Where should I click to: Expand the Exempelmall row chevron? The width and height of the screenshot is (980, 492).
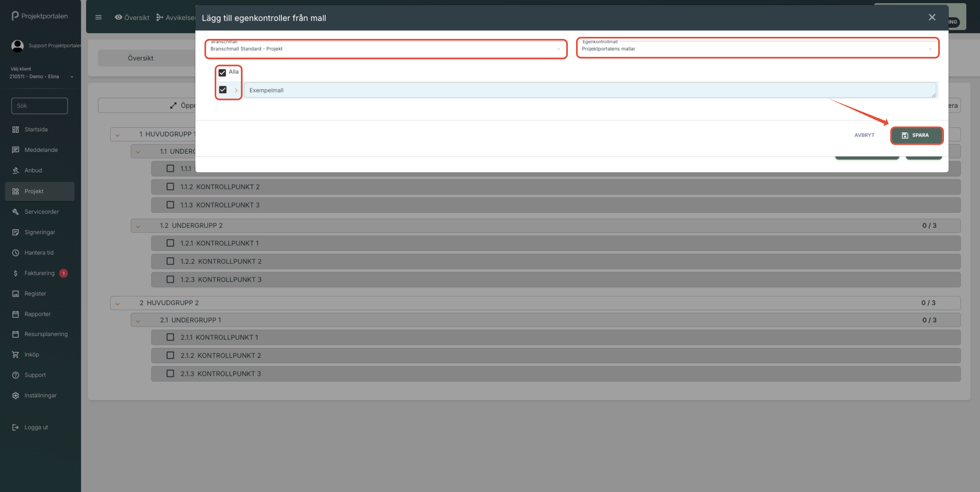tap(236, 90)
